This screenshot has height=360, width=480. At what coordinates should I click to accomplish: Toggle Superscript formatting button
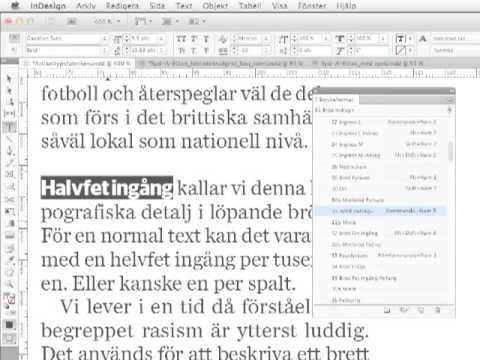(194, 39)
